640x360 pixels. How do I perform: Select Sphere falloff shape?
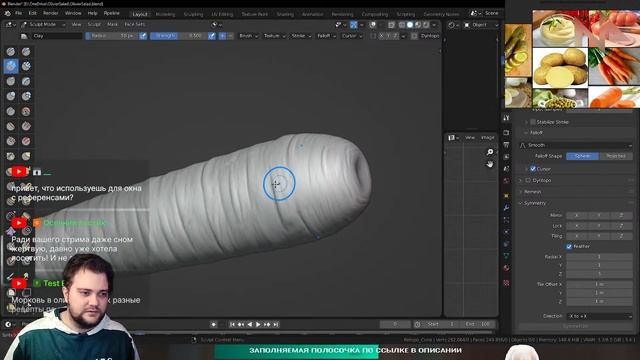coord(582,156)
